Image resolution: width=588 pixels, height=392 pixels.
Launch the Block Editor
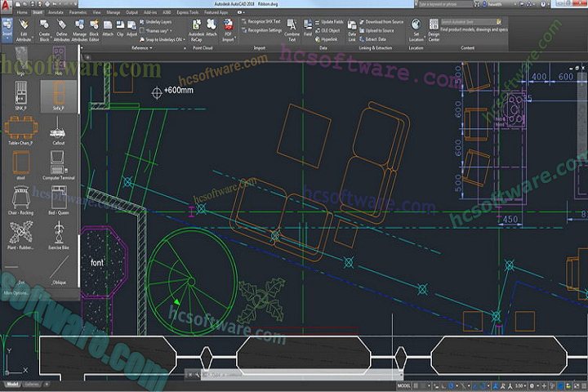point(94,30)
